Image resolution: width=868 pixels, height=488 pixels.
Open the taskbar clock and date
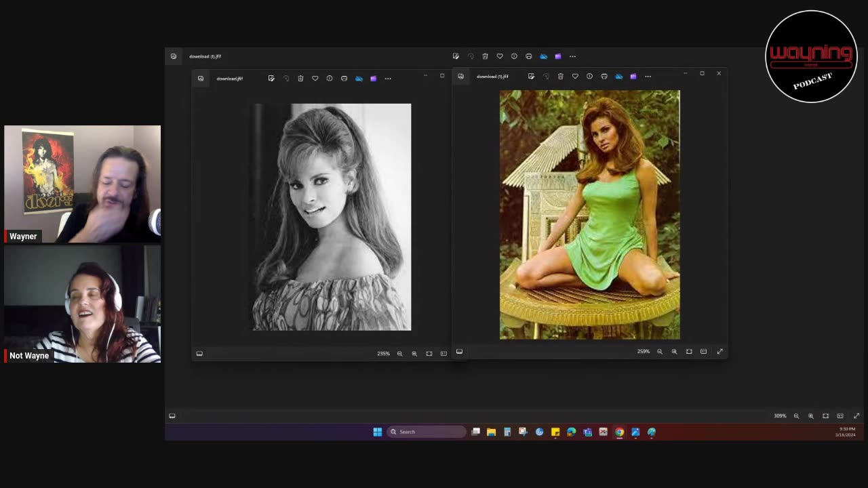click(846, 432)
